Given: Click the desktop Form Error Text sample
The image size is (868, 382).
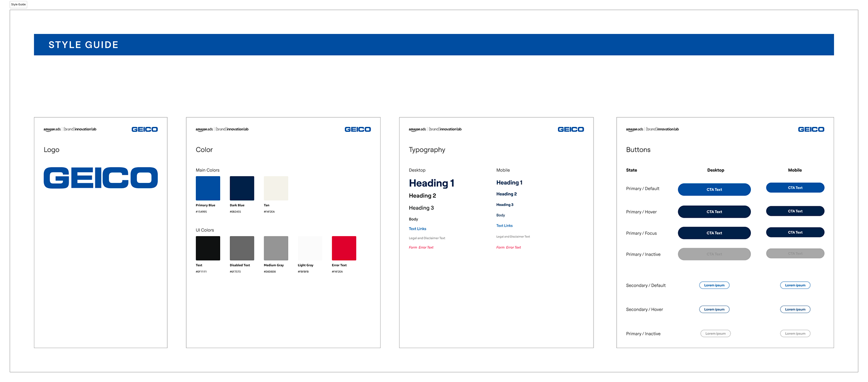Looking at the screenshot, I should (x=421, y=247).
